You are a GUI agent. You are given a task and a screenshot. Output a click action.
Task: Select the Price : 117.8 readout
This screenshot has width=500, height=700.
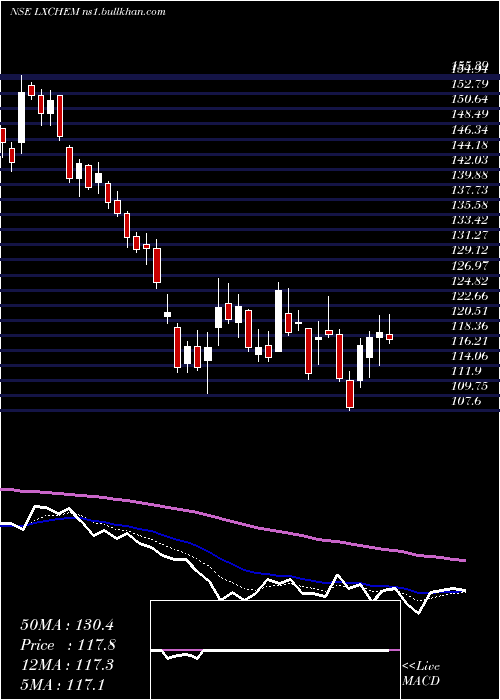coord(68,645)
